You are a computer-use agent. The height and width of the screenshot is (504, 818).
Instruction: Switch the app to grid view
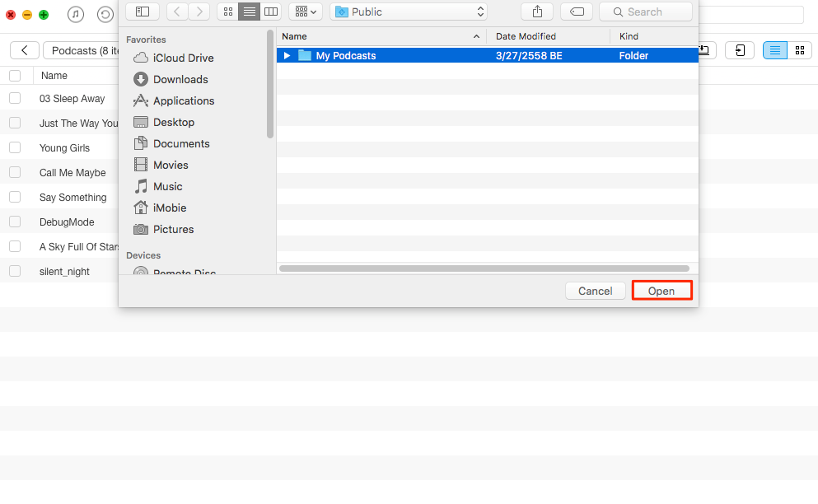click(x=800, y=50)
